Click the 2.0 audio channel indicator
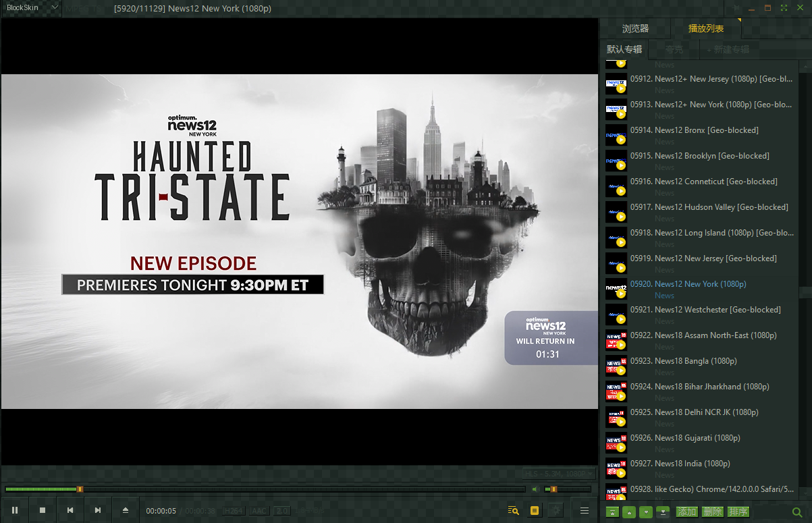The width and height of the screenshot is (812, 523). [x=282, y=511]
